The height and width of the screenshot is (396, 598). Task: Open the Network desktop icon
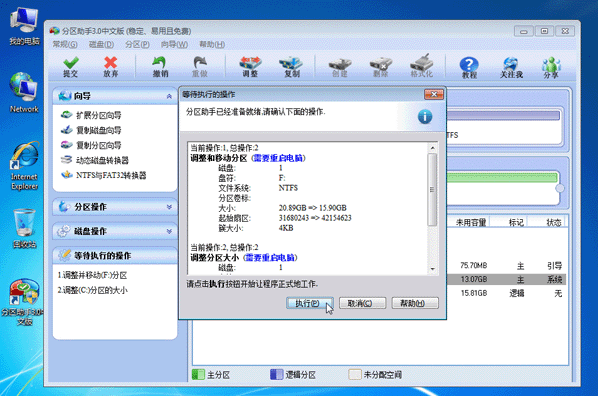[x=24, y=93]
